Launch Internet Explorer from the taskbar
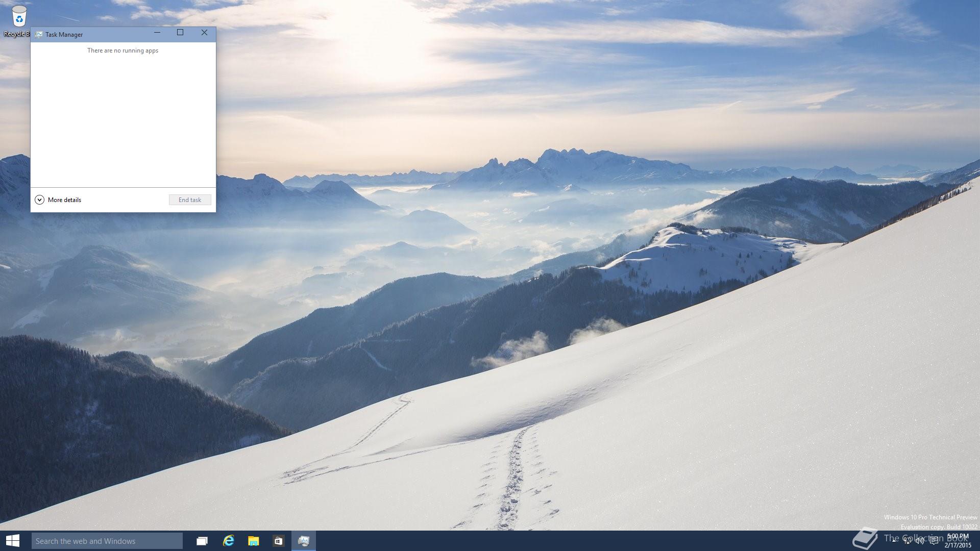Screen dimensions: 980x551 tap(228, 541)
